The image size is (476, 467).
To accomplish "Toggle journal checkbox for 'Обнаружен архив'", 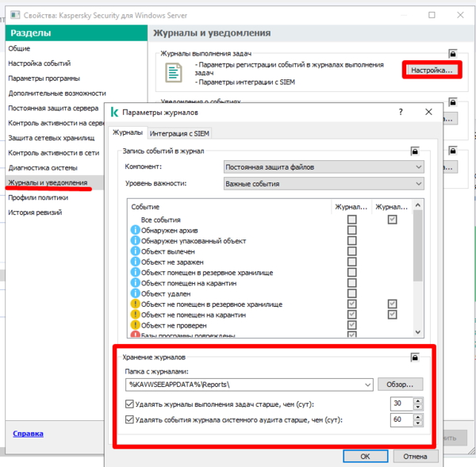I will (351, 230).
